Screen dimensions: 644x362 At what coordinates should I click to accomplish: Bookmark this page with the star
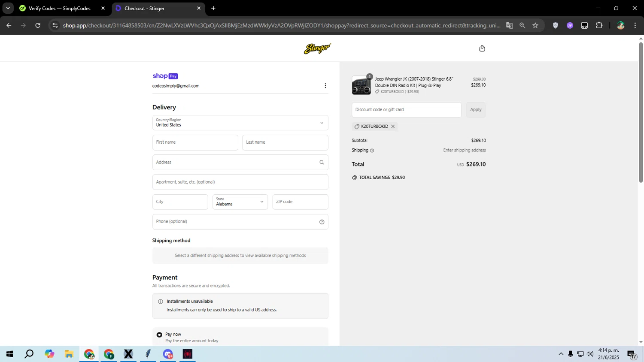pos(535,25)
